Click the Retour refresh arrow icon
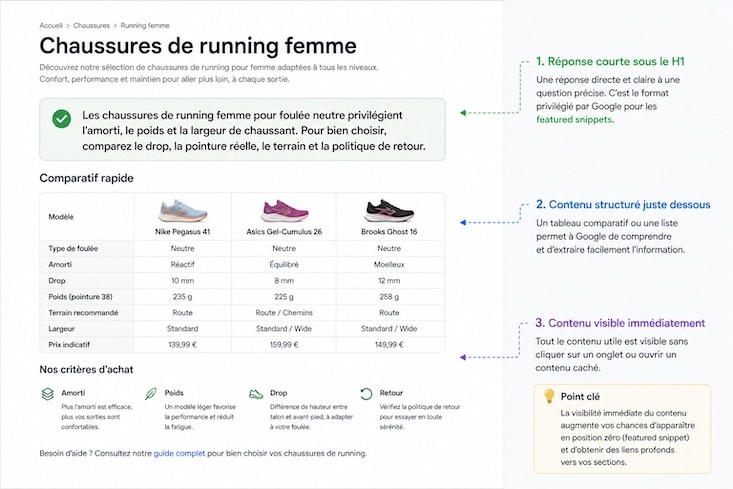The width and height of the screenshot is (733, 489). click(366, 394)
